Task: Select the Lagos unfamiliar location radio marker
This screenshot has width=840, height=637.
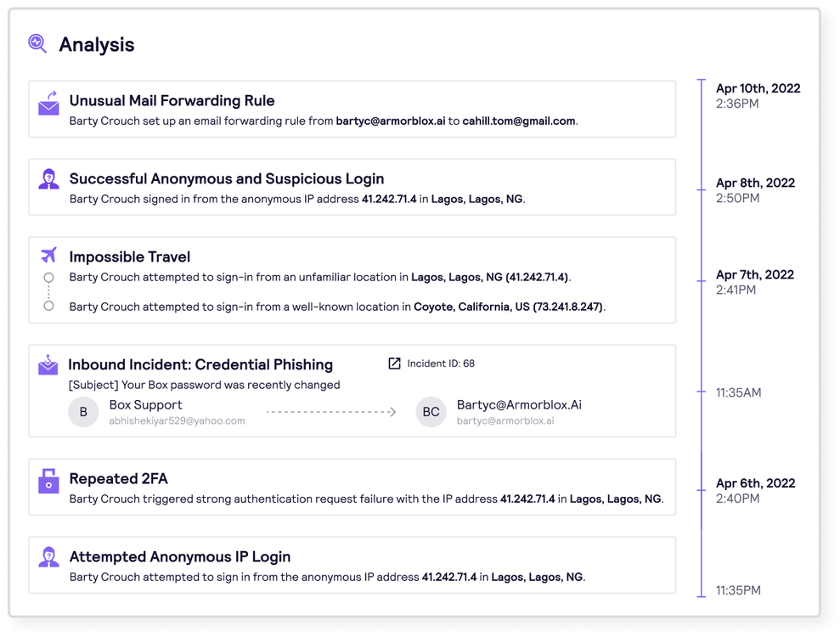Action: (48, 278)
